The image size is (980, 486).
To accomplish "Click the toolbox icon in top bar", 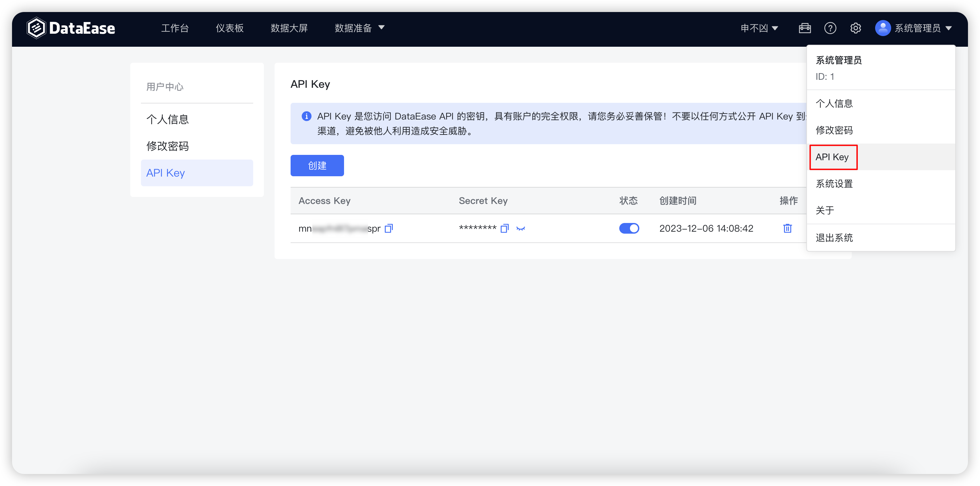I will tap(805, 28).
